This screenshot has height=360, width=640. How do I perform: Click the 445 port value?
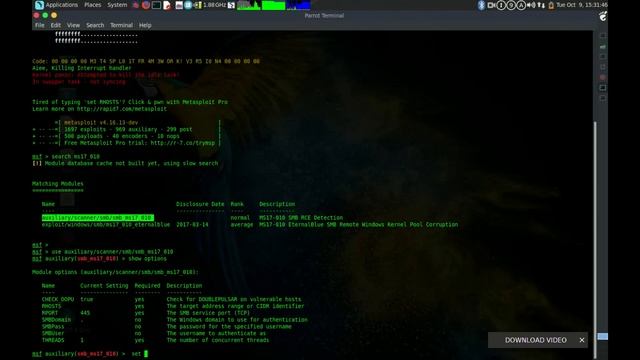85,313
